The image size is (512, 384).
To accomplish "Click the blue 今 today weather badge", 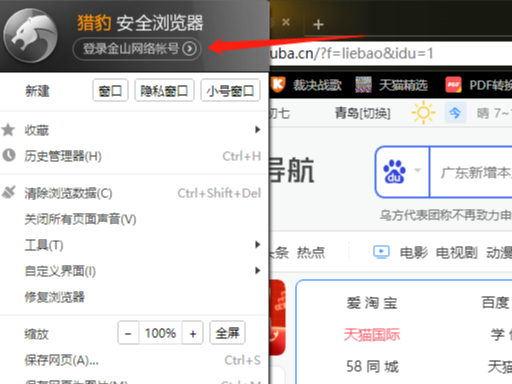I will point(455,113).
